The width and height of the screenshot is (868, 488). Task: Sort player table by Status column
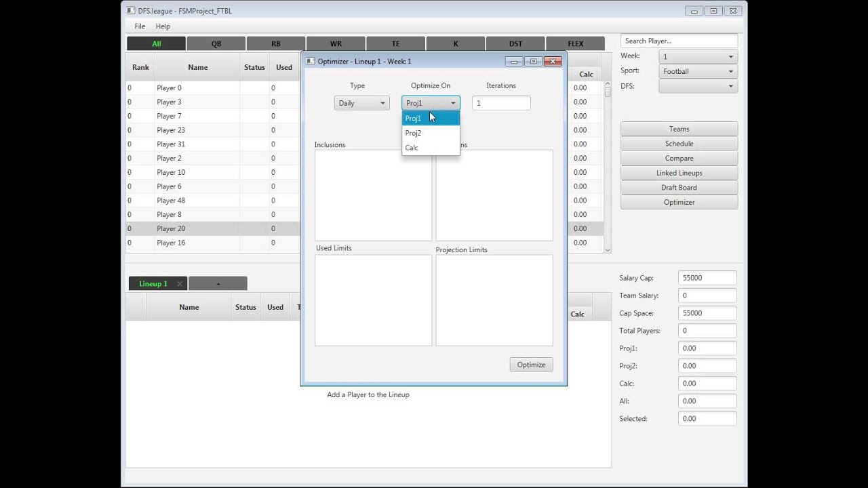[x=254, y=67]
